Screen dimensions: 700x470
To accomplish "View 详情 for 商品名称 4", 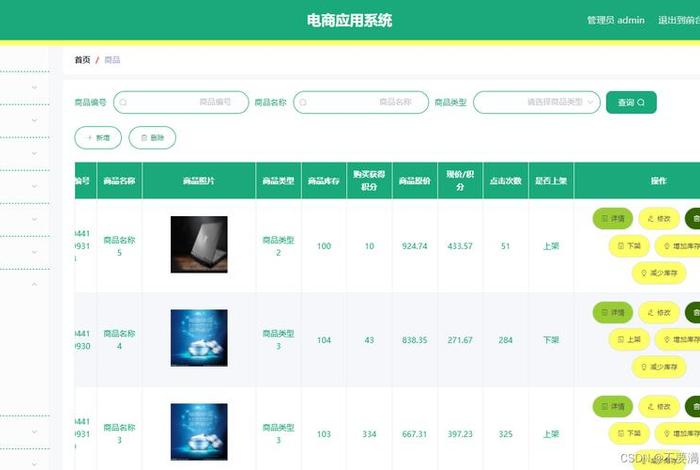I will (612, 312).
